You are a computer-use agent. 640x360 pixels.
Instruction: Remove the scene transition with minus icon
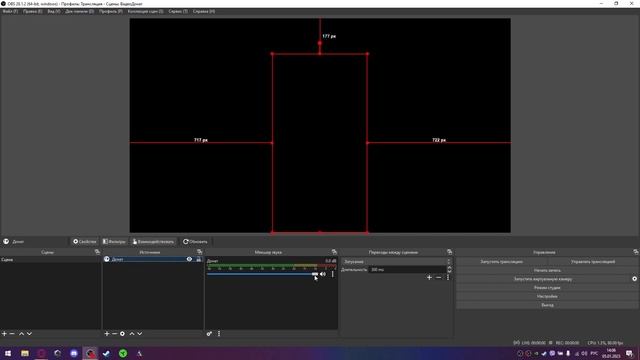(x=438, y=278)
